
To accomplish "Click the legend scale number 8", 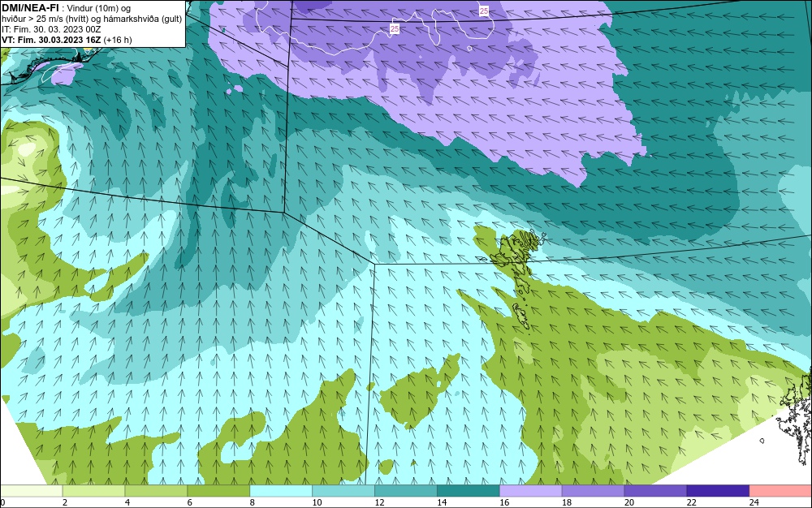I will click(x=253, y=502).
